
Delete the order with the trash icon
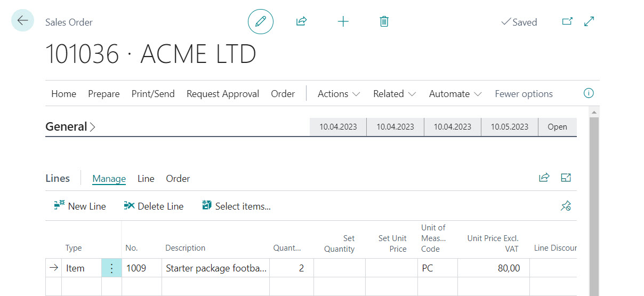click(384, 21)
